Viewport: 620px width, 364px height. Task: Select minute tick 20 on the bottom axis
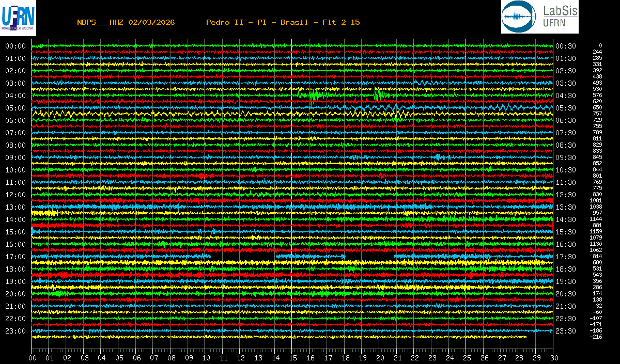[380, 358]
